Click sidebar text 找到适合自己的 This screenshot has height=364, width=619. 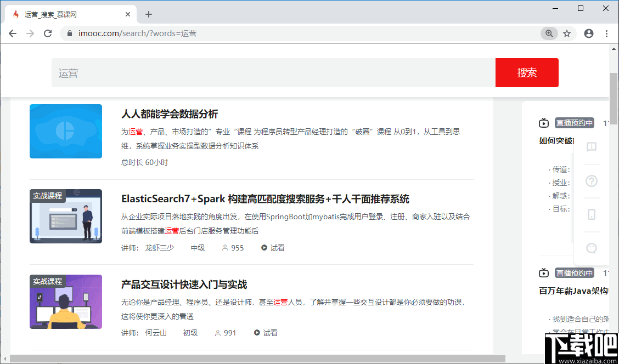579,318
